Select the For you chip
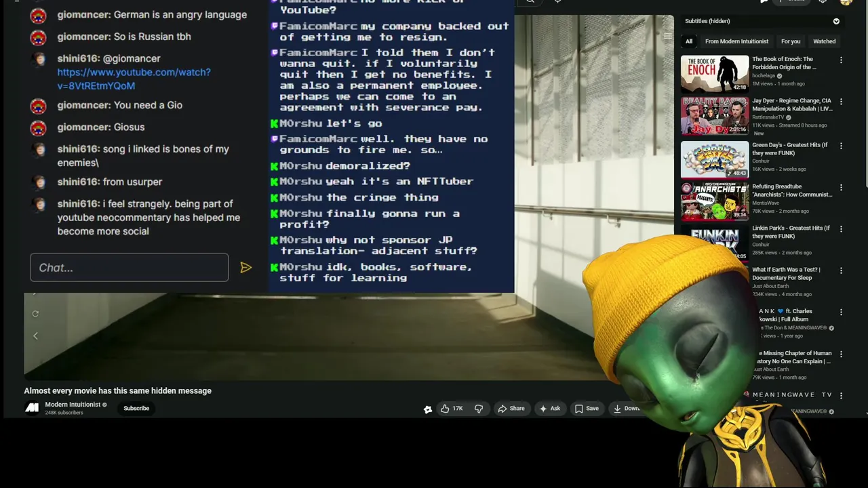Viewport: 868px width, 488px height. [791, 41]
